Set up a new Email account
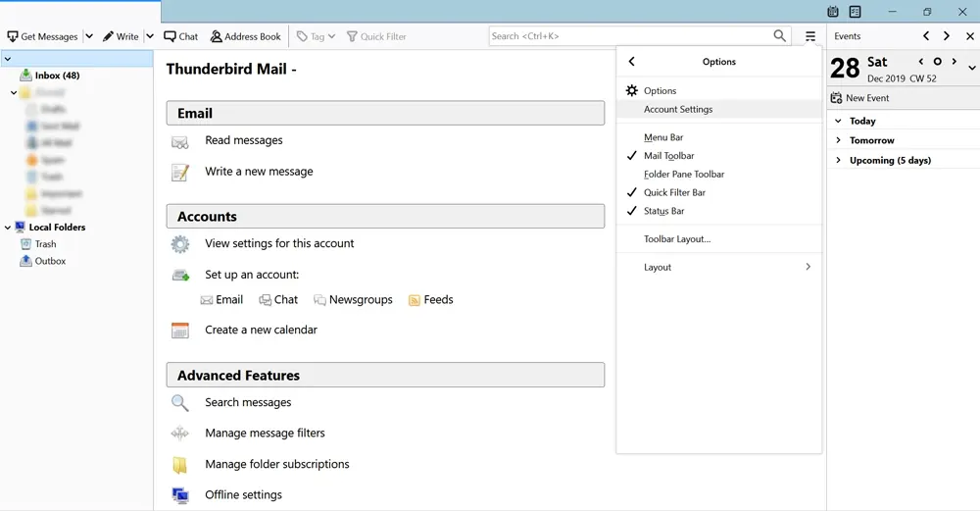Screen dimensions: 980x511 pos(221,299)
